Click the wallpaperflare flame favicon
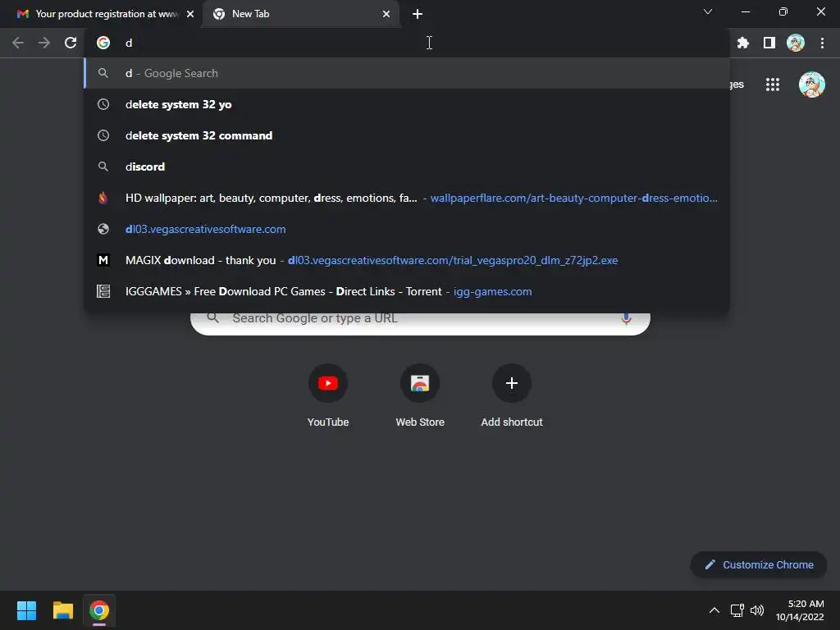This screenshot has height=630, width=840. (x=103, y=199)
